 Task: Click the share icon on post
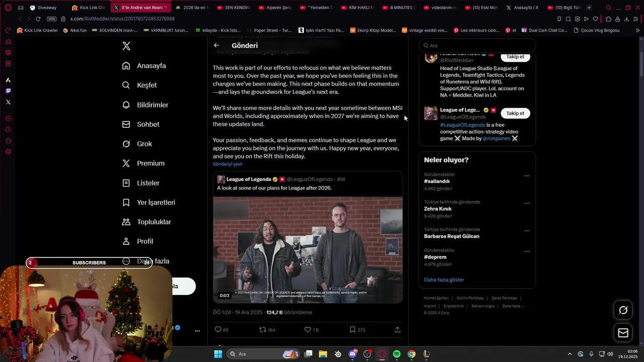pyautogui.click(x=397, y=330)
